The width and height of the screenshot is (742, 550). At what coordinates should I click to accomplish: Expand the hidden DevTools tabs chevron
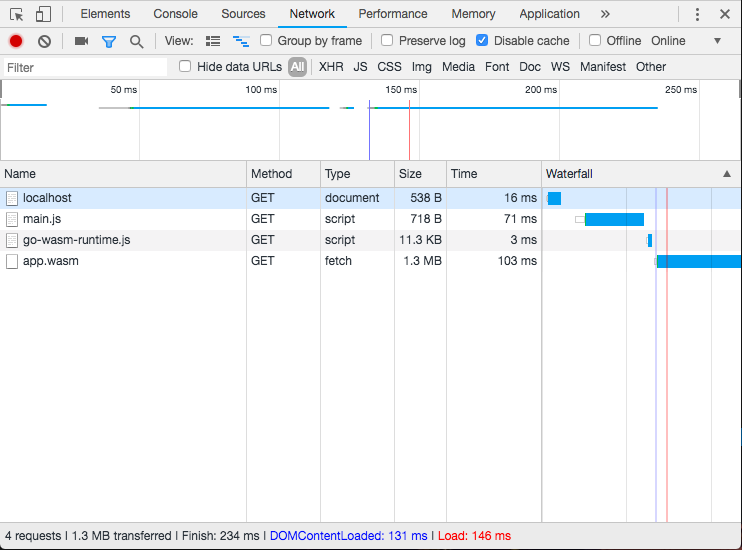[x=605, y=14]
